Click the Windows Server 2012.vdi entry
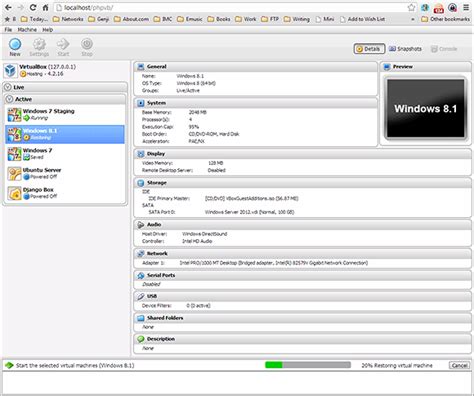This screenshot has height=396, width=474. [249, 212]
